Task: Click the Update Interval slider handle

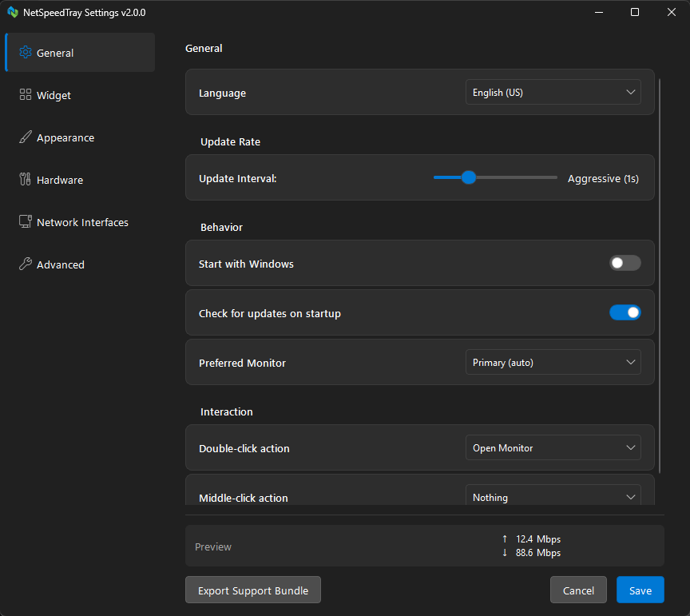Action: 469,177
